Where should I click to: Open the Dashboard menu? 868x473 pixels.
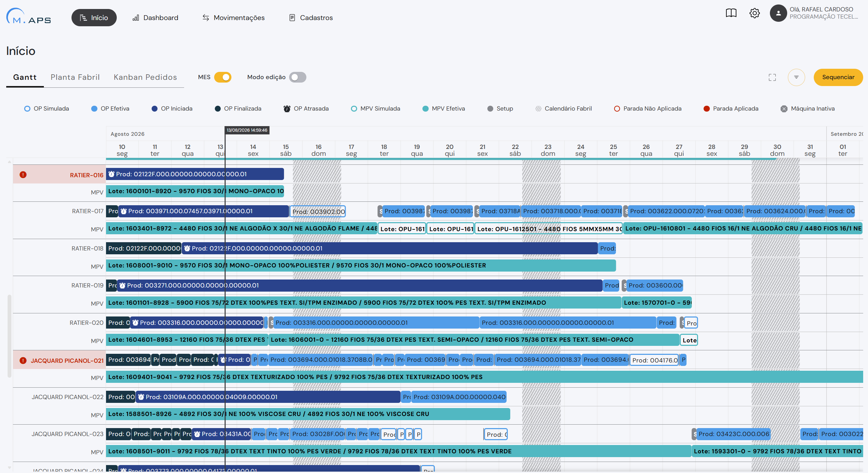point(155,18)
